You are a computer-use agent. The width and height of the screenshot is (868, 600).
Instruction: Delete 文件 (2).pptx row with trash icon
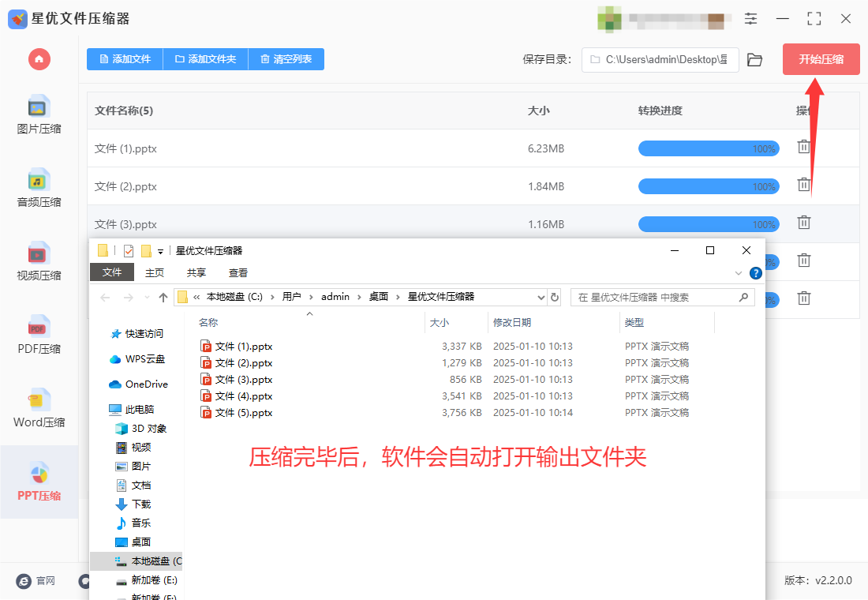coord(804,185)
